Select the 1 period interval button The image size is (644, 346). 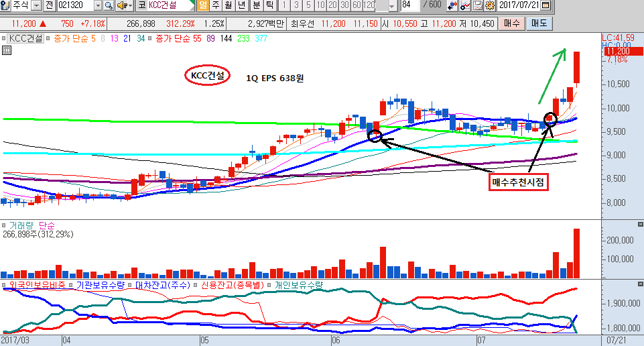[284, 5]
